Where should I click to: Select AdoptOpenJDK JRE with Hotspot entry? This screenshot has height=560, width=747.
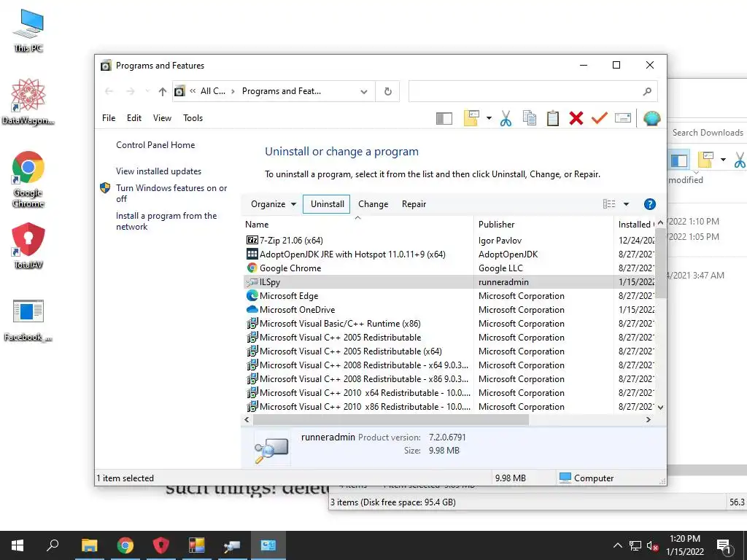[x=449, y=254]
